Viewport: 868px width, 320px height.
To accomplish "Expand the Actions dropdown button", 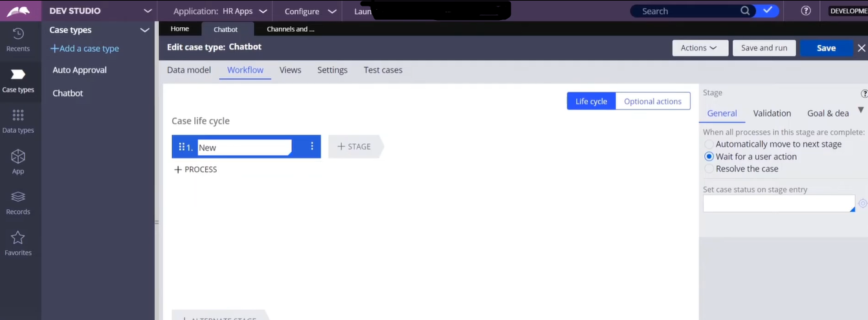I will [700, 48].
